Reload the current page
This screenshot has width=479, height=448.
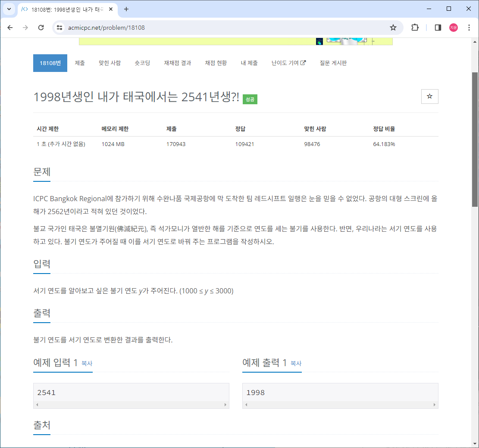click(41, 27)
